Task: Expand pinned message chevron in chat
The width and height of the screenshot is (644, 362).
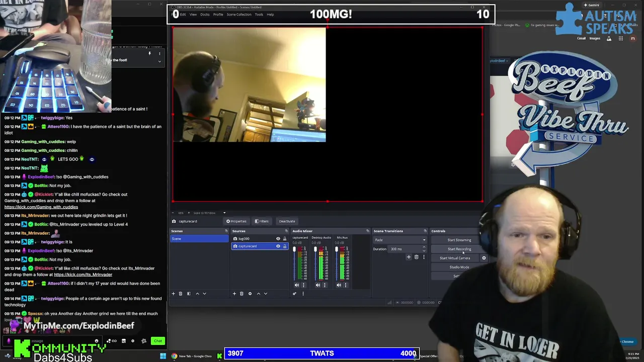Action: click(159, 61)
